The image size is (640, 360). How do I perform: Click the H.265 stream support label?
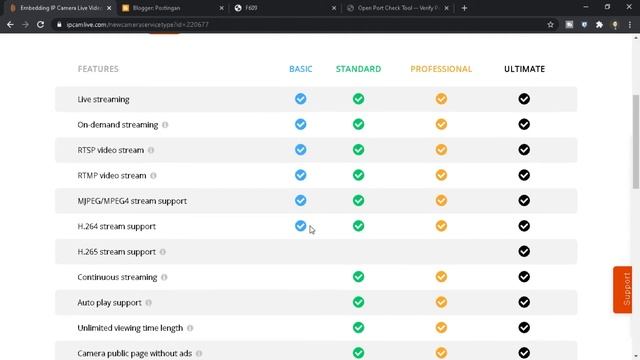click(116, 252)
